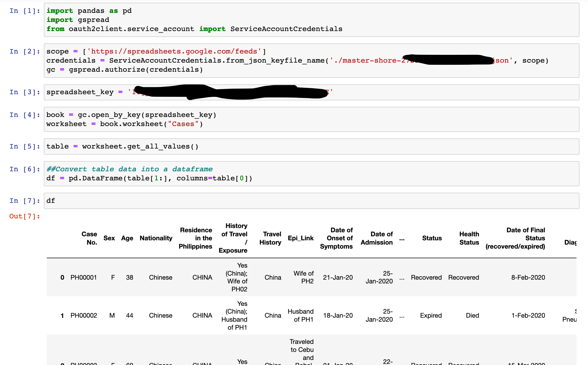Click the pd.DataFrame code cell In [6]
This screenshot has width=588, height=365.
(311, 174)
